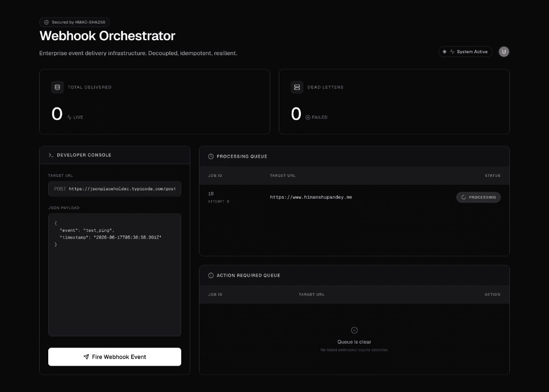Click the terminal prompt icon in Developer Console
This screenshot has width=549, height=392.
51,155
